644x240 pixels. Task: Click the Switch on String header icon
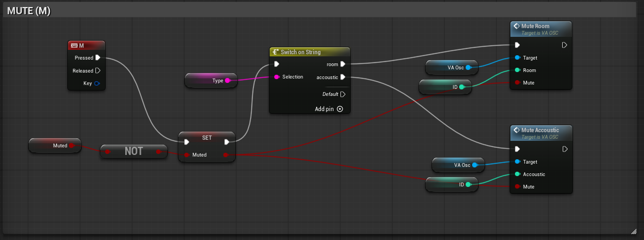[275, 52]
